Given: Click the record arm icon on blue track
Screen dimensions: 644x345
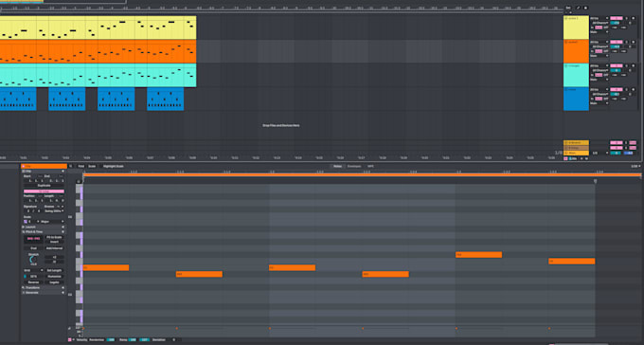Looking at the screenshot, I should pyautogui.click(x=634, y=89).
